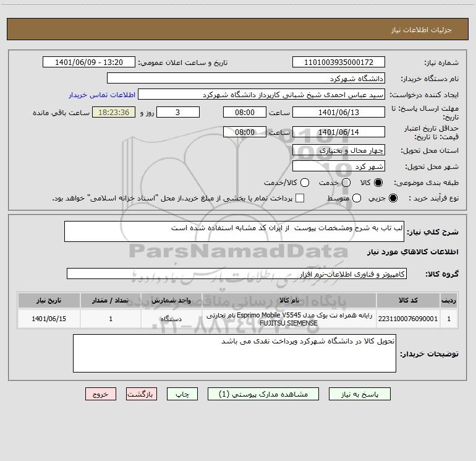This screenshot has height=461, width=476.
Task: Click the نام کالا column header
Action: (289, 300)
